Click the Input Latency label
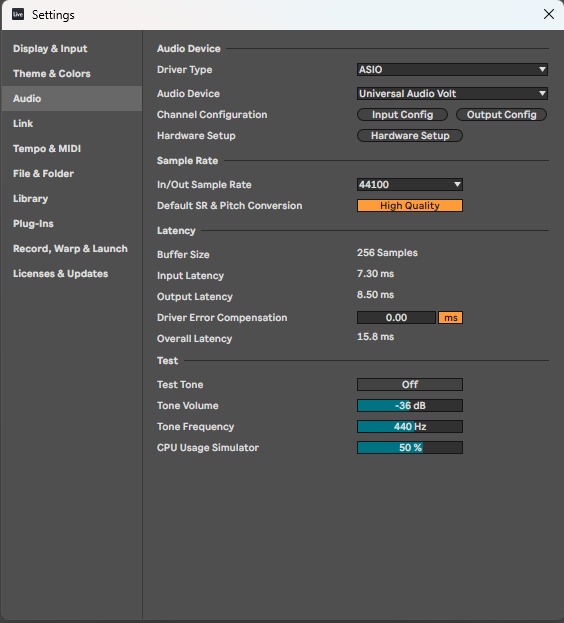The image size is (564, 623). [190, 275]
